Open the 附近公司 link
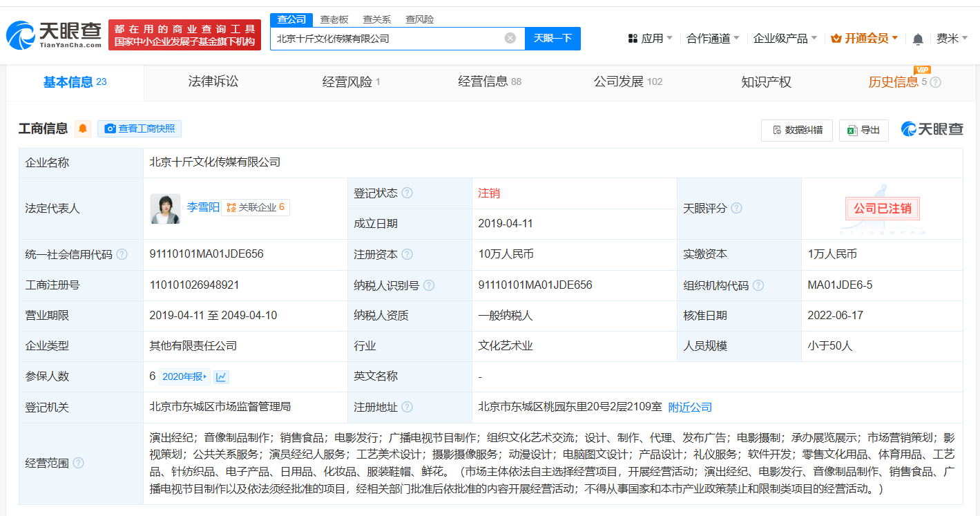980x516 pixels. (x=690, y=407)
